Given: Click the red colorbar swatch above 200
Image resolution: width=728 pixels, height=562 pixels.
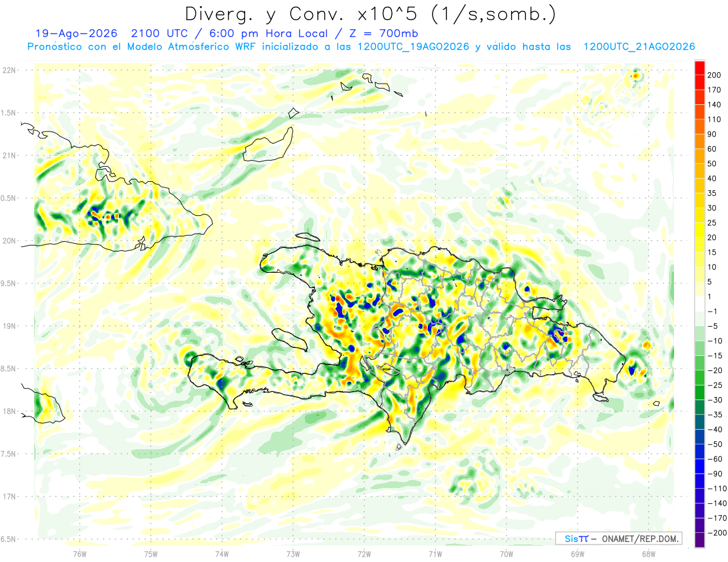Looking at the screenshot, I should pyautogui.click(x=699, y=68).
